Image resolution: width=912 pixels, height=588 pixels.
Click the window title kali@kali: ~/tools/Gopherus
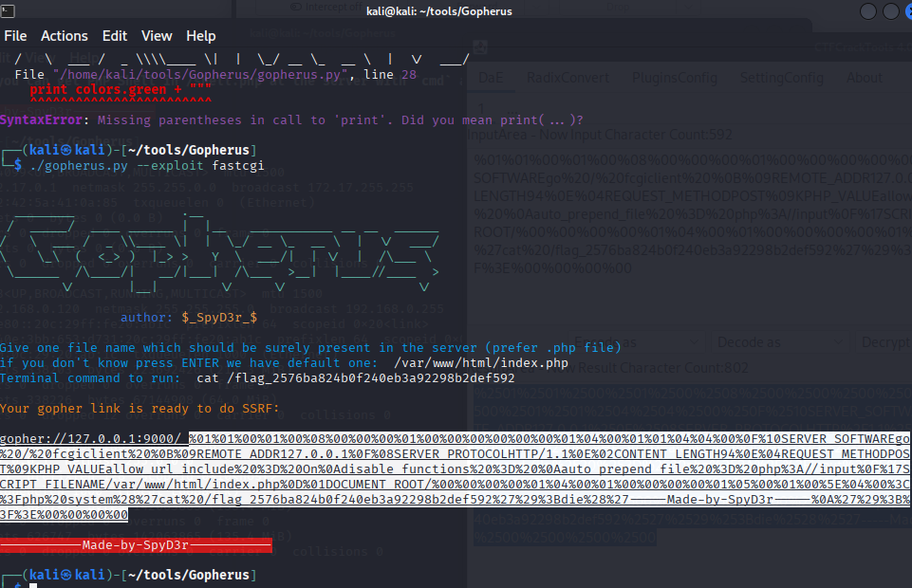click(439, 11)
